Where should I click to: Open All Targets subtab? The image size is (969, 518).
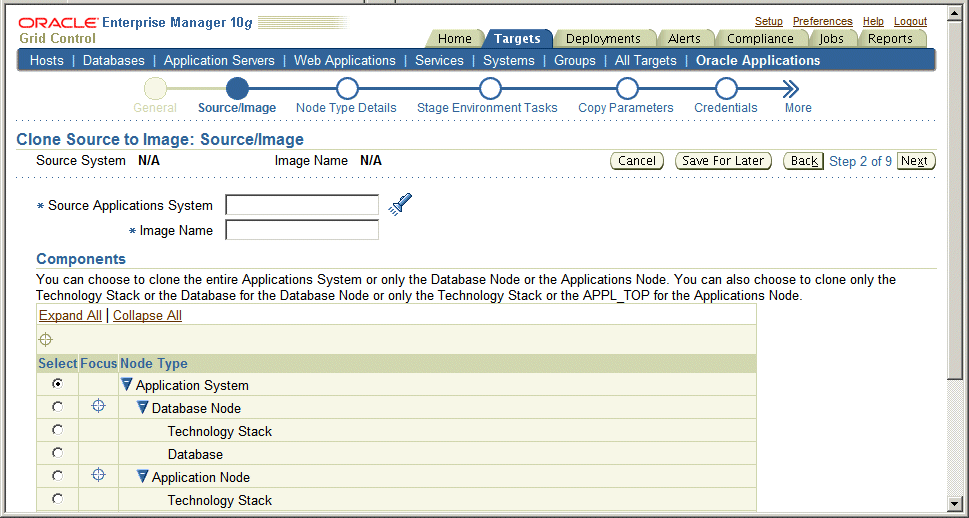click(646, 61)
